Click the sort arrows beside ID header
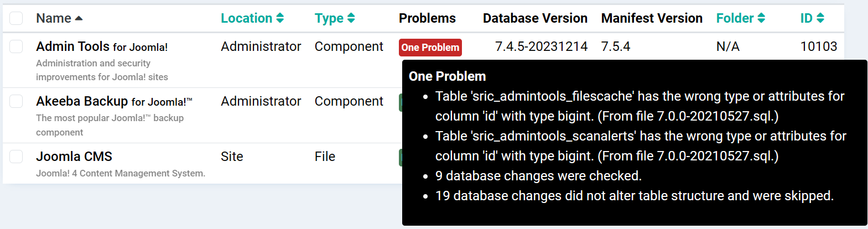 click(x=820, y=18)
